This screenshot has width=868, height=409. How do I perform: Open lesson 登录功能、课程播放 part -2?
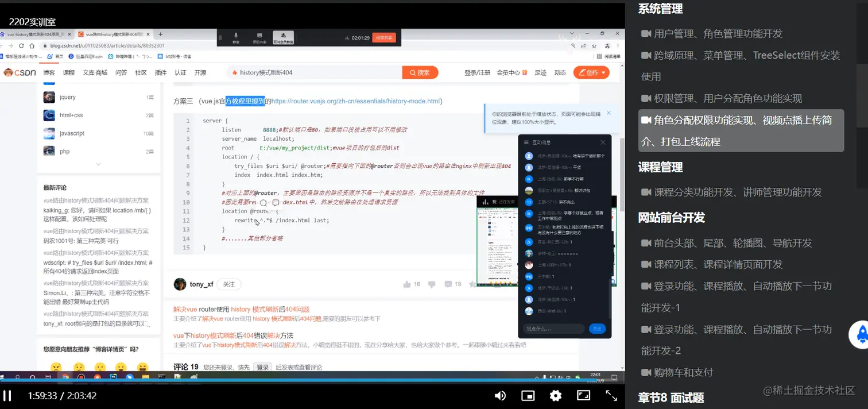click(x=737, y=339)
